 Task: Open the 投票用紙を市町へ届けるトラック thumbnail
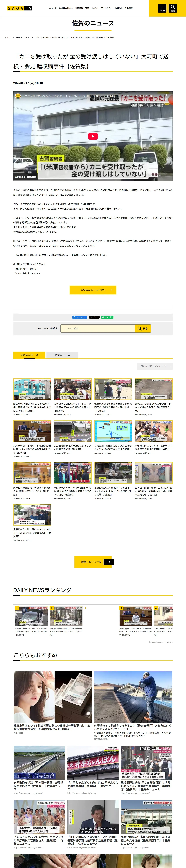32,515
